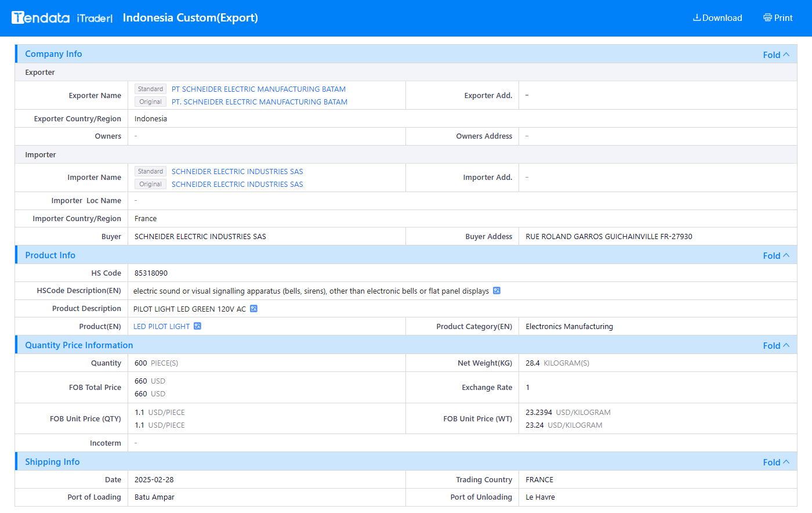This screenshot has height=513, width=812.
Task: Click the Print icon in header
Action: 767,17
